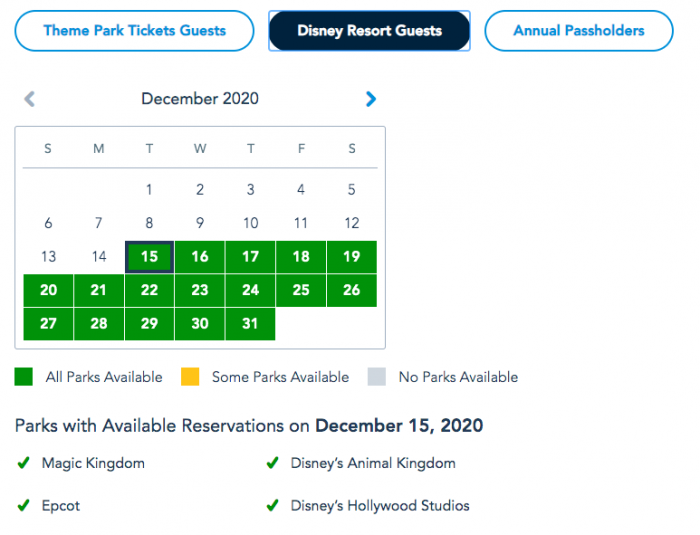The image size is (700, 535).
Task: Click green checkmark beside Epcot
Action: (x=23, y=505)
